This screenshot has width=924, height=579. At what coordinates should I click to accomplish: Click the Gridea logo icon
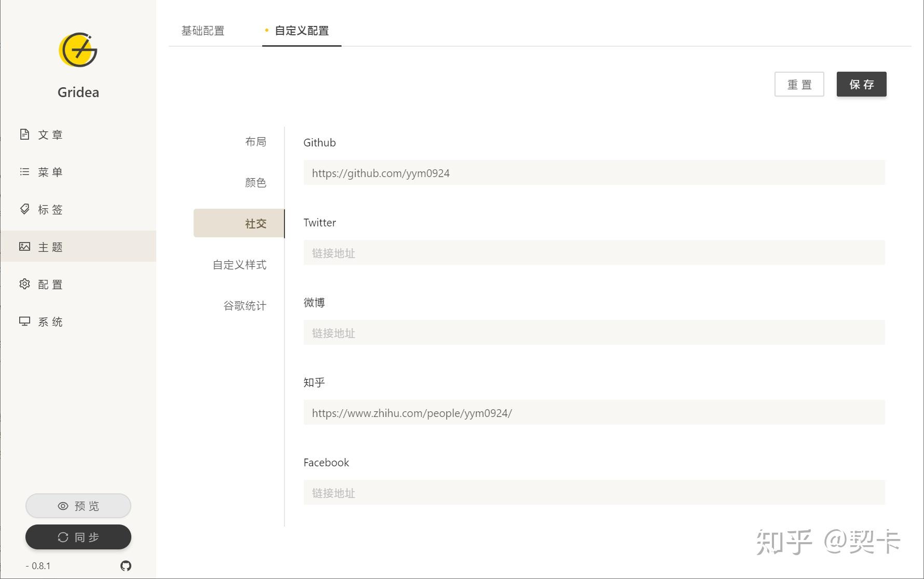[78, 50]
